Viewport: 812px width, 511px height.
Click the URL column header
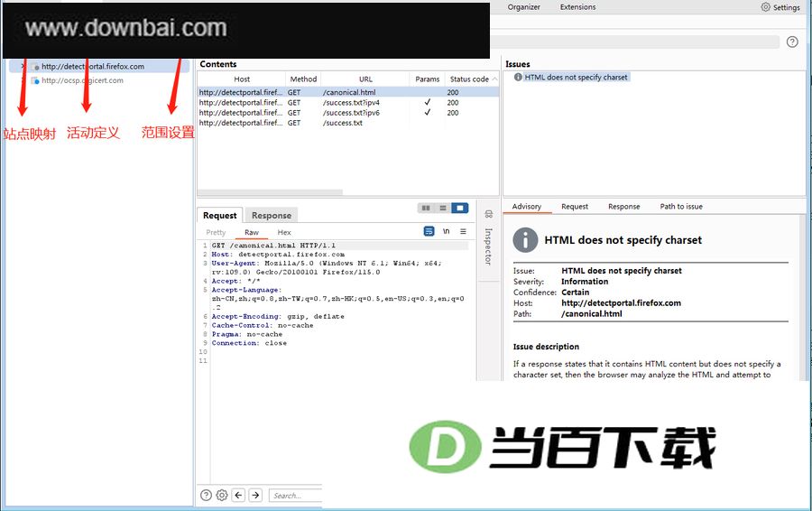tap(365, 79)
